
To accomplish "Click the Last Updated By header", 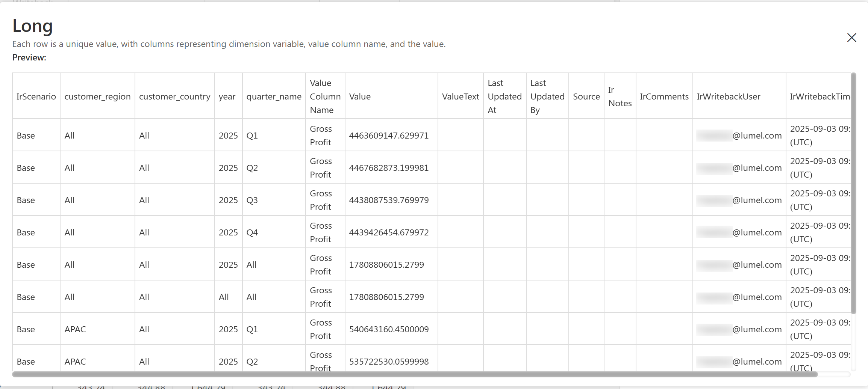I will click(547, 96).
